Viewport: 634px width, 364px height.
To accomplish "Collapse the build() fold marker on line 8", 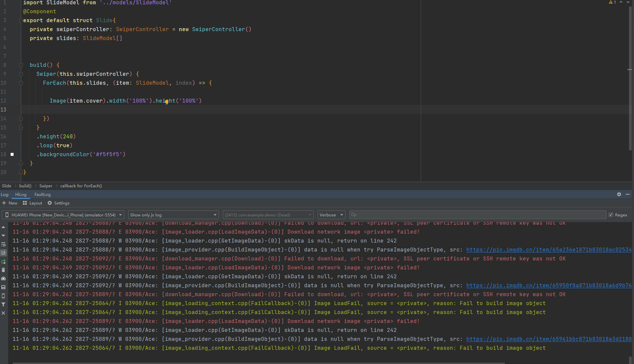I will point(21,65).
